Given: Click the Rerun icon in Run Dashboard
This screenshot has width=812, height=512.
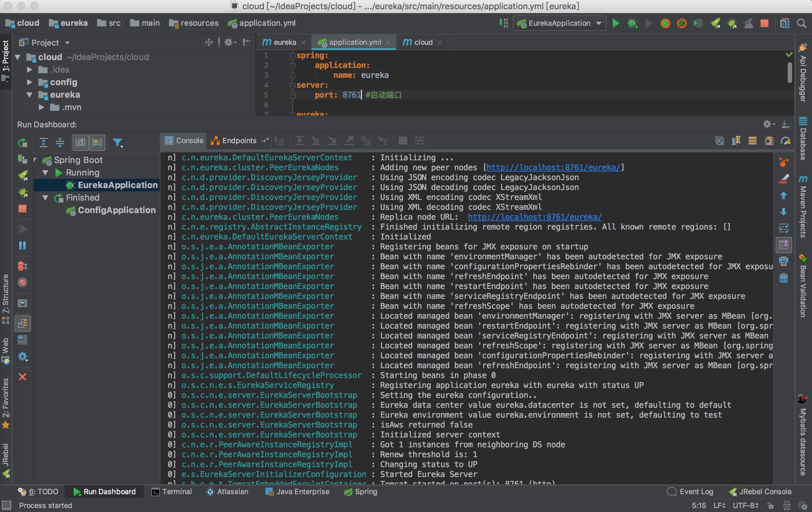Looking at the screenshot, I should click(x=22, y=143).
